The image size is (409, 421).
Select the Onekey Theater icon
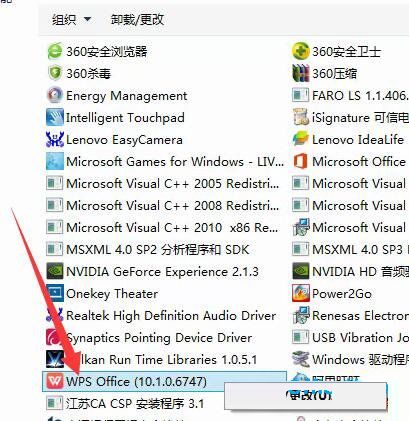coord(54,293)
